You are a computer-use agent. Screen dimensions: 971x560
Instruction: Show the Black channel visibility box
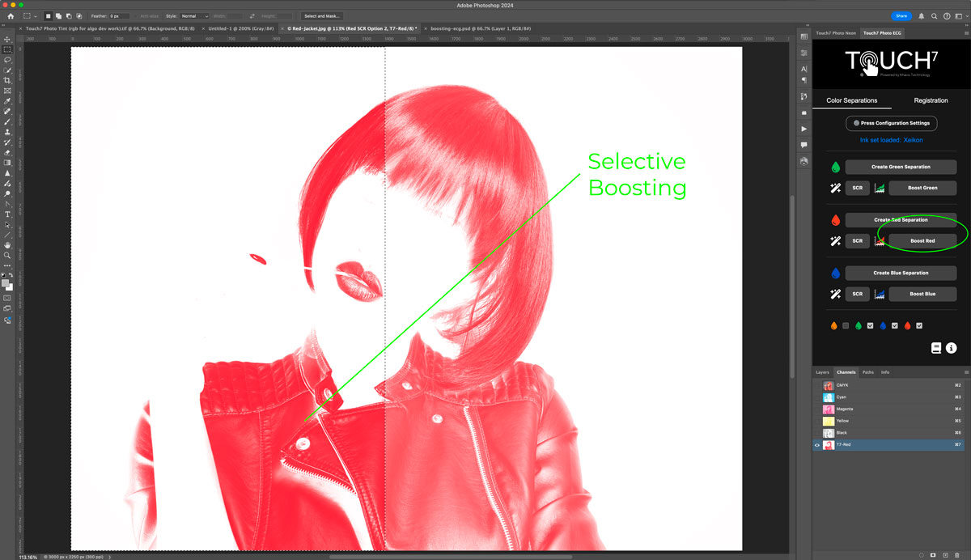(x=817, y=433)
